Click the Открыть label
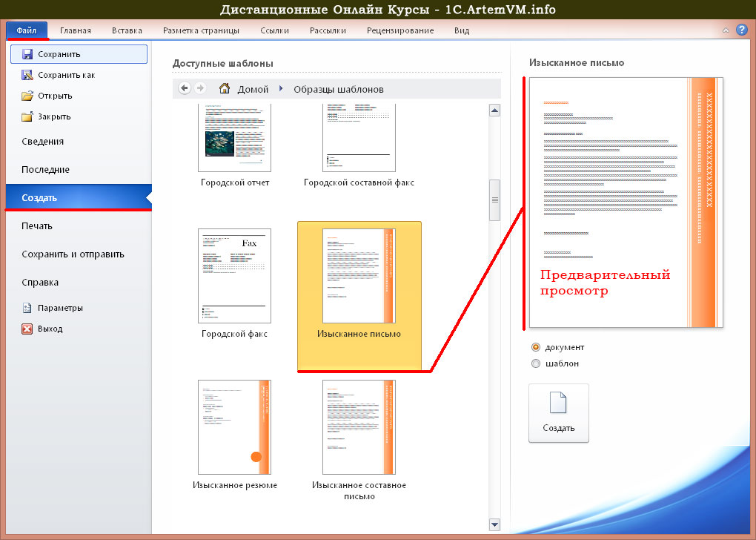This screenshot has width=756, height=540. pyautogui.click(x=55, y=96)
